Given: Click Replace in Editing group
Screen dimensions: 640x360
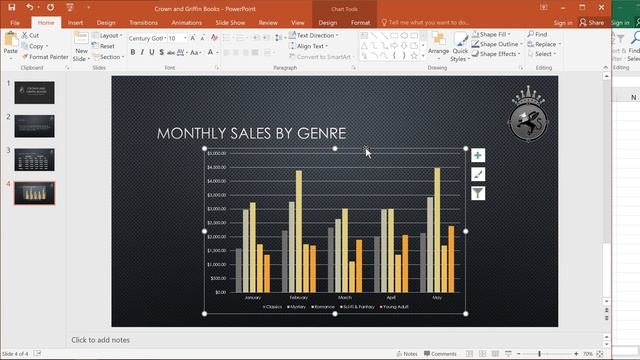Looking at the screenshot, I should coord(544,44).
